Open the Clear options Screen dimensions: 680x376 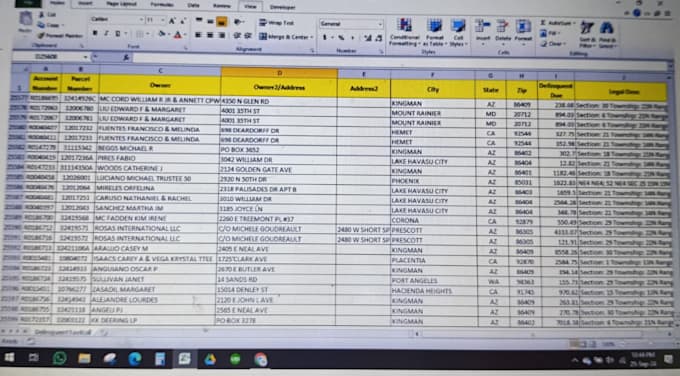[x=552, y=44]
